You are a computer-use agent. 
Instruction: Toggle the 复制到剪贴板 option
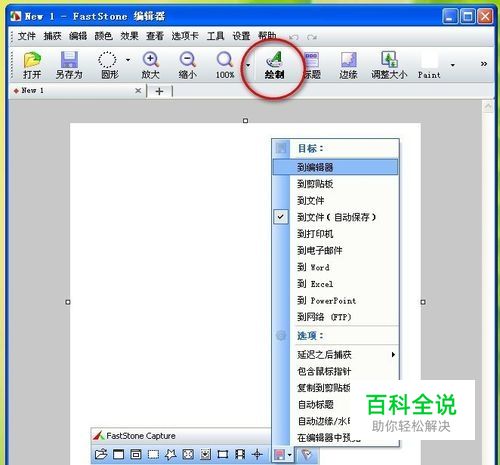tap(335, 388)
